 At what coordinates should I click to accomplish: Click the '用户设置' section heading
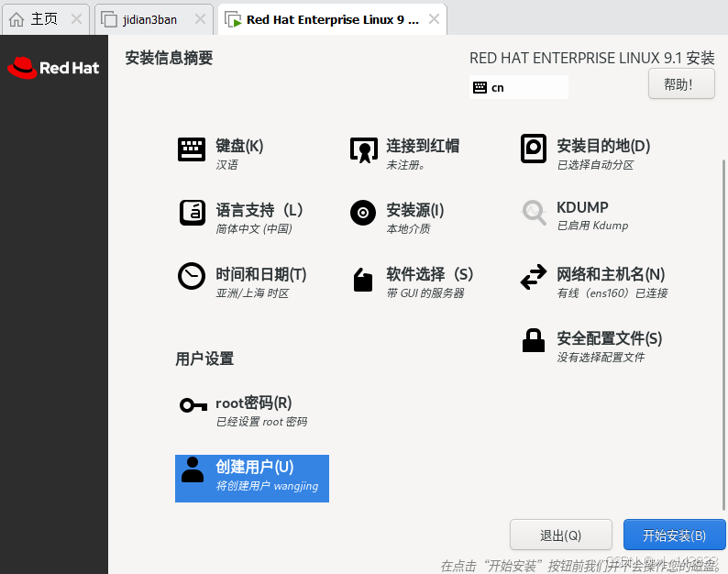tap(204, 359)
